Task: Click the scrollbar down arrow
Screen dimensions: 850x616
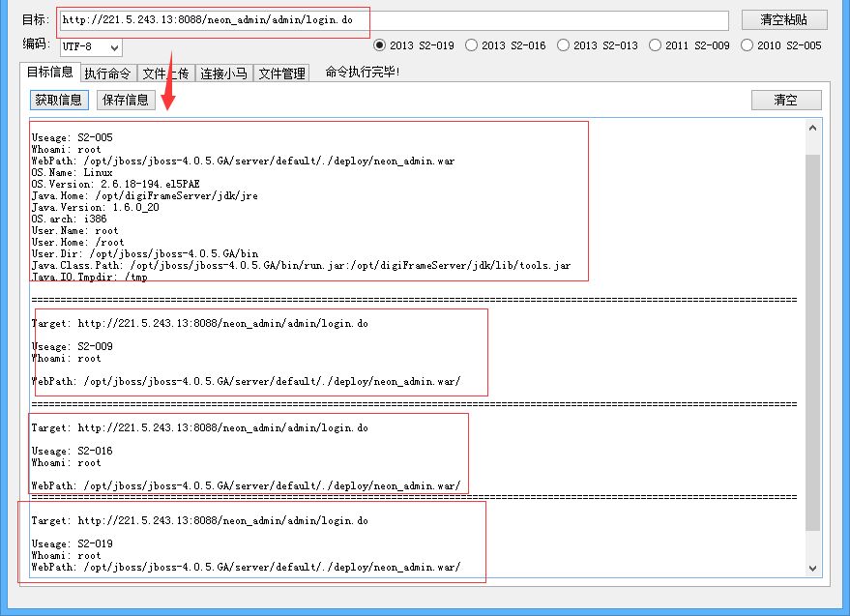Action: coord(812,569)
